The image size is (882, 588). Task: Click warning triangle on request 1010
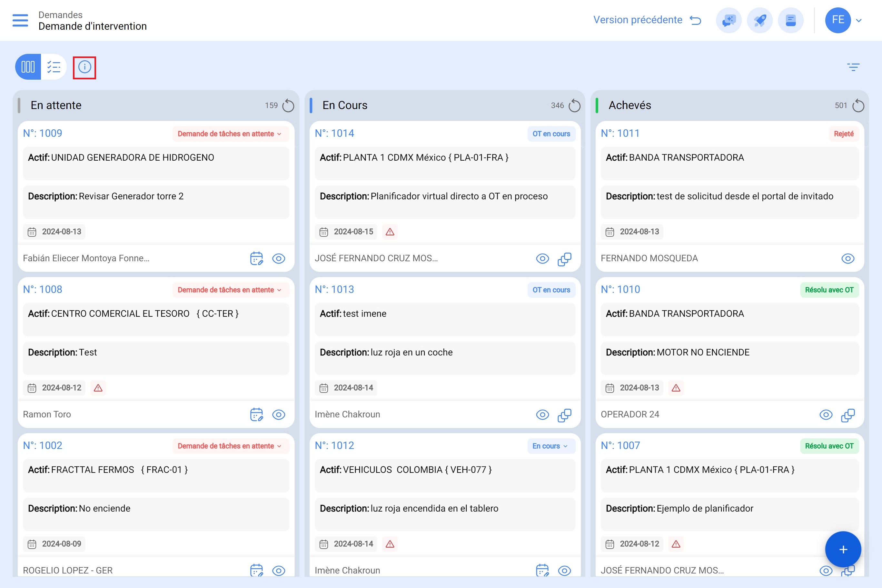(676, 388)
